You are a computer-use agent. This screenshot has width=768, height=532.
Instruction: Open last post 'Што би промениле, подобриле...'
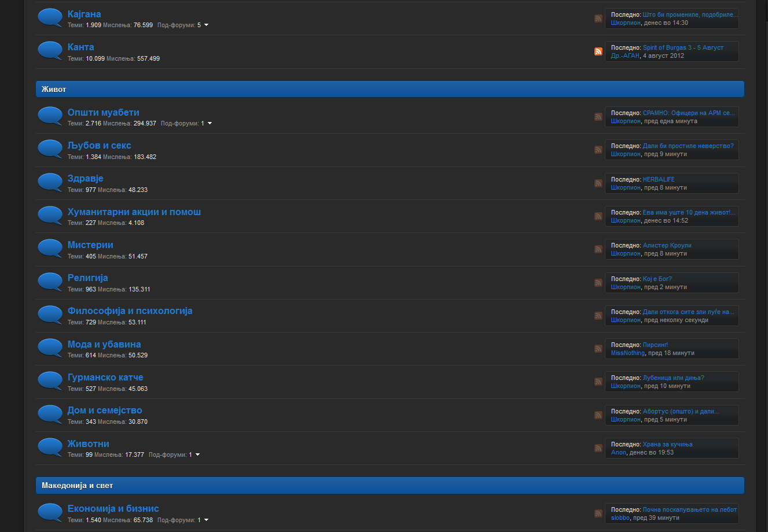coord(690,14)
